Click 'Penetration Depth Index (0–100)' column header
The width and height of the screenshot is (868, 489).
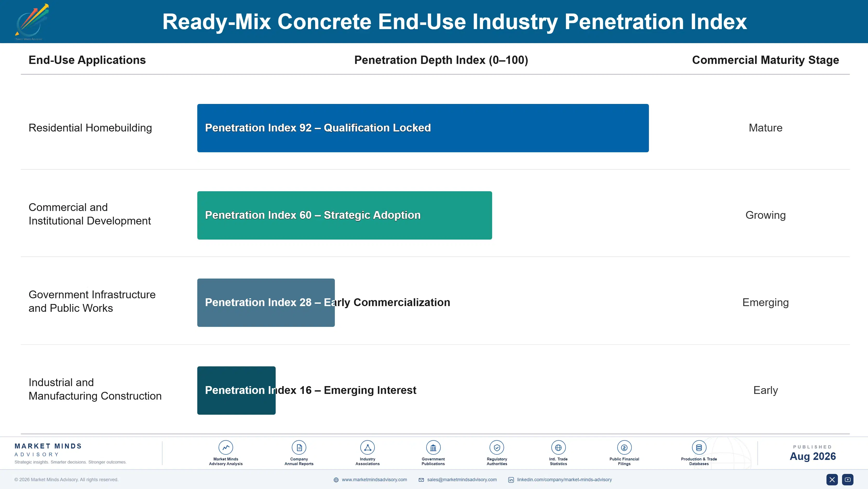pyautogui.click(x=441, y=60)
